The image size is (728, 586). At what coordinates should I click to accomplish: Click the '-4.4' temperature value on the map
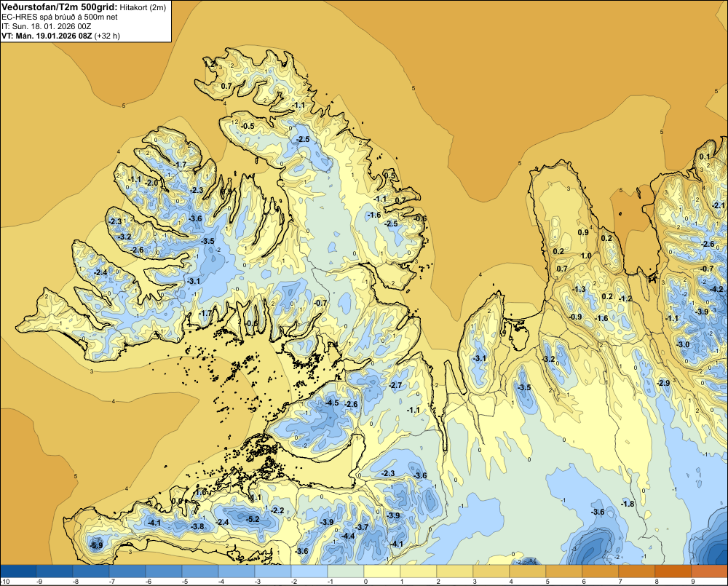(x=348, y=536)
